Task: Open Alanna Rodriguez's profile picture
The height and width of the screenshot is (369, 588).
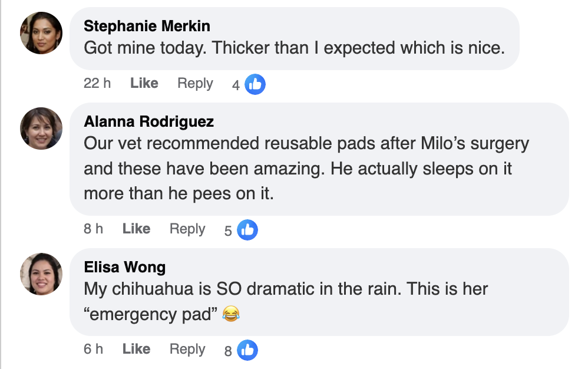Action: [41, 129]
